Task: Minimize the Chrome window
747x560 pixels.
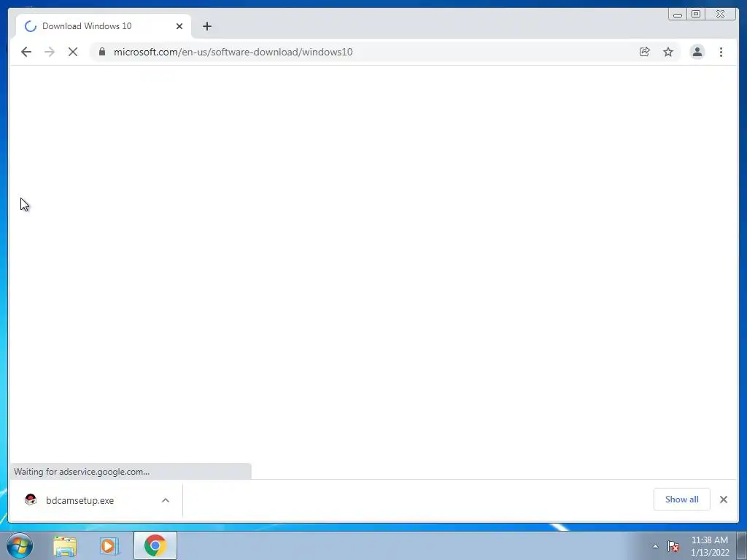Action: [678, 15]
